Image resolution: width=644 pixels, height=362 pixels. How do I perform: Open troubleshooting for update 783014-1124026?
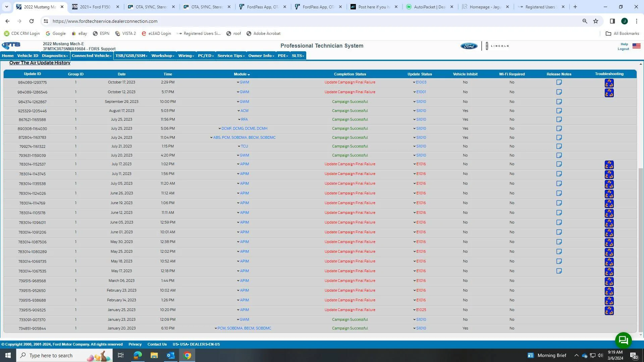[609, 194]
